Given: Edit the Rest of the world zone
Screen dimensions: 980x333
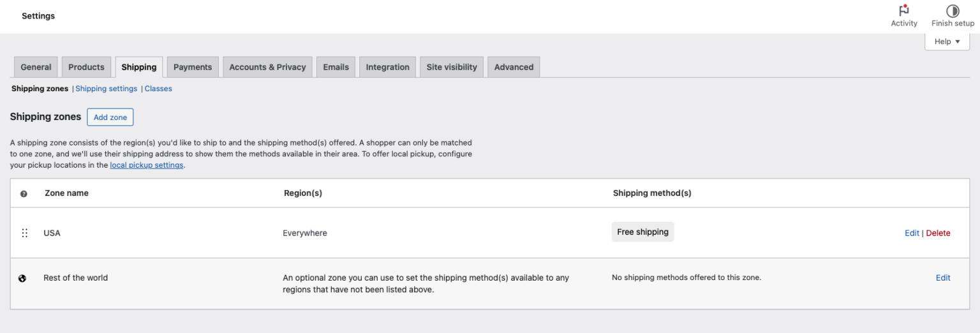Looking at the screenshot, I should pos(943,277).
